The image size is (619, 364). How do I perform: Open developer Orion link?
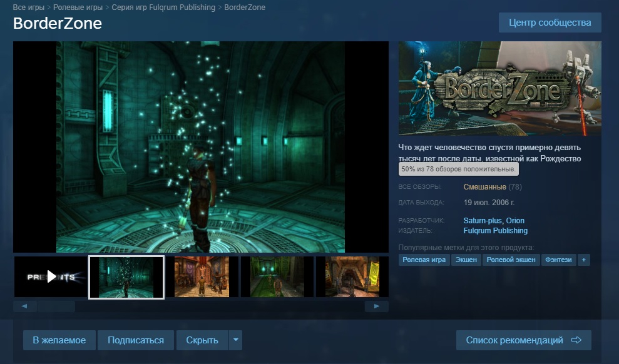point(515,220)
